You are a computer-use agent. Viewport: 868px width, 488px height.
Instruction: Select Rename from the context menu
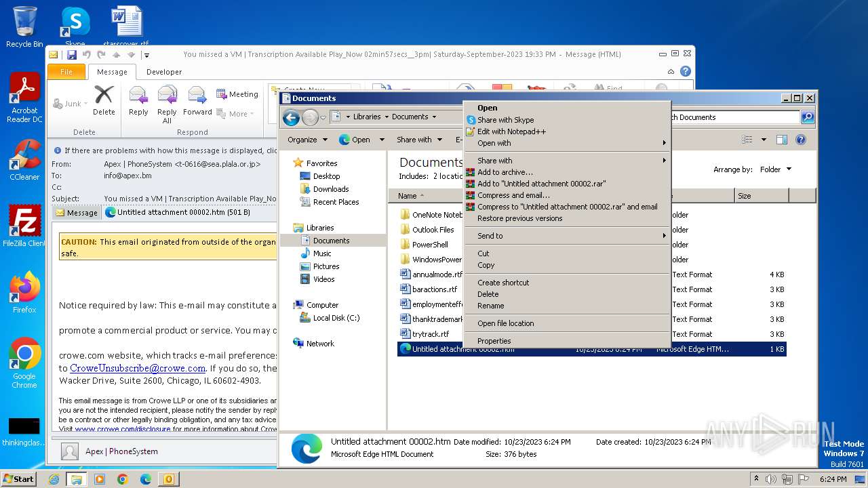567,306
